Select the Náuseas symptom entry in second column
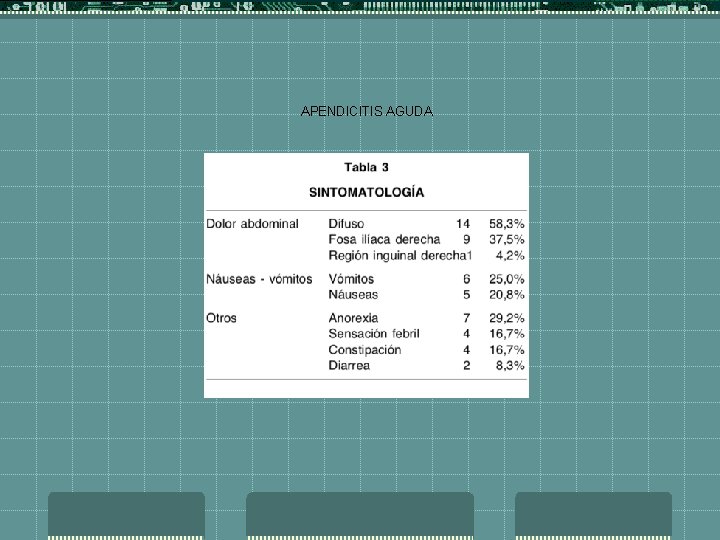 pos(353,295)
